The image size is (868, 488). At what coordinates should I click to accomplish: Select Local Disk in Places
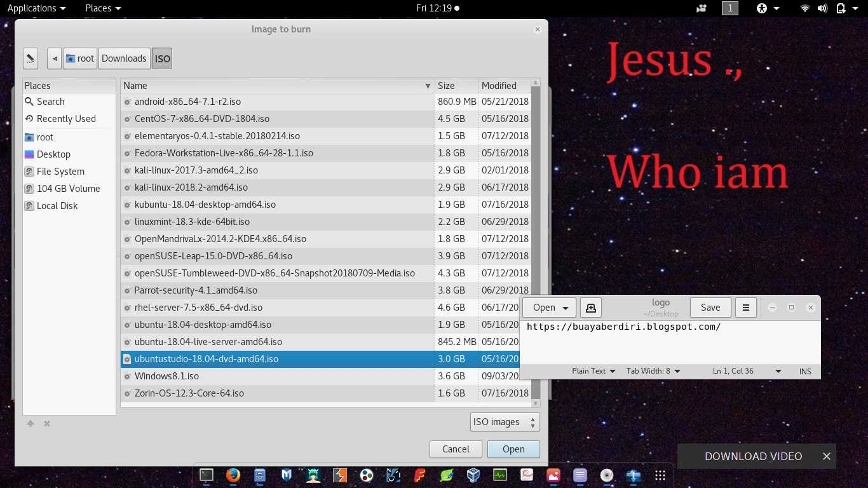point(69,206)
